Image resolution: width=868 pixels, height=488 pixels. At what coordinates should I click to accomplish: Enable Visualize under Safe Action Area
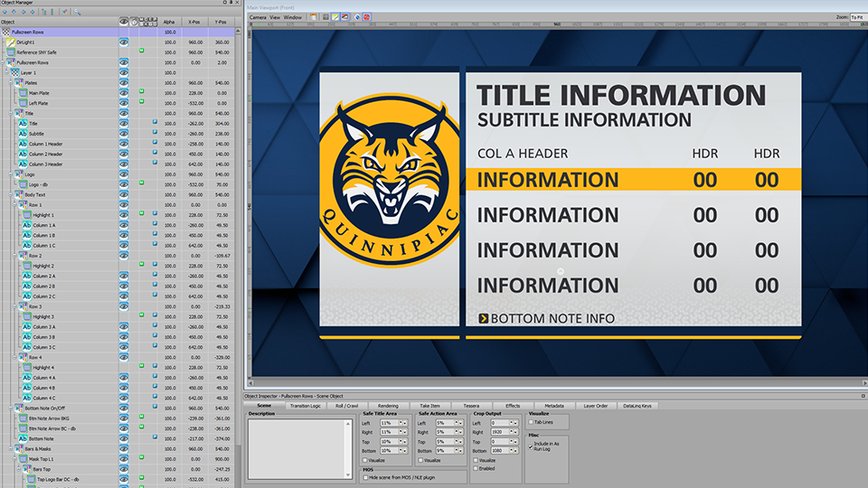[x=420, y=460]
